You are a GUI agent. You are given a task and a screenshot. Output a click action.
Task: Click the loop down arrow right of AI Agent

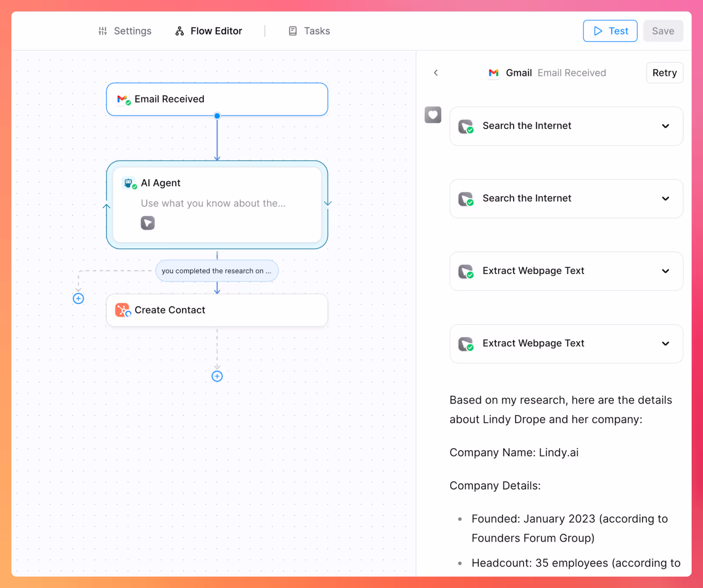coord(328,203)
